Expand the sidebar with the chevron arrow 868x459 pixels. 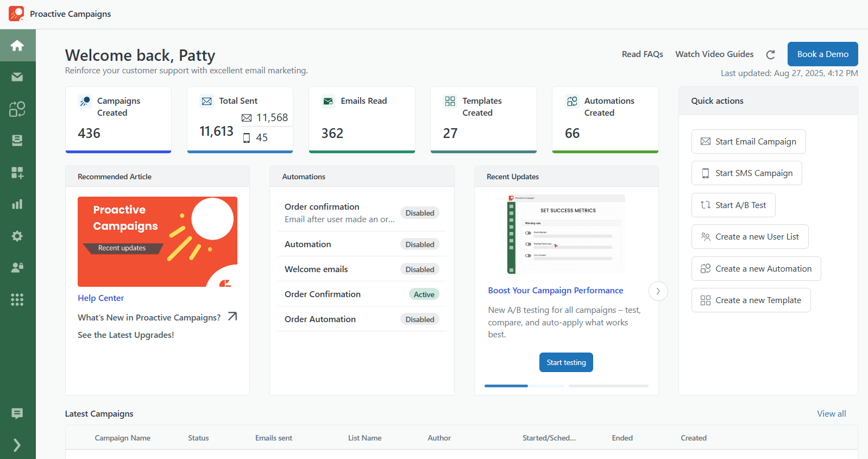[x=17, y=445]
